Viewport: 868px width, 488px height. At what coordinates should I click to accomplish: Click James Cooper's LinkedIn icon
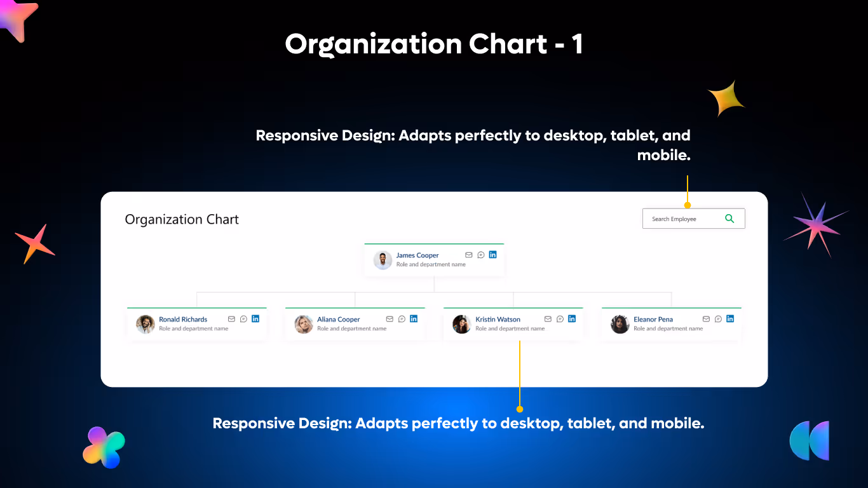tap(493, 254)
